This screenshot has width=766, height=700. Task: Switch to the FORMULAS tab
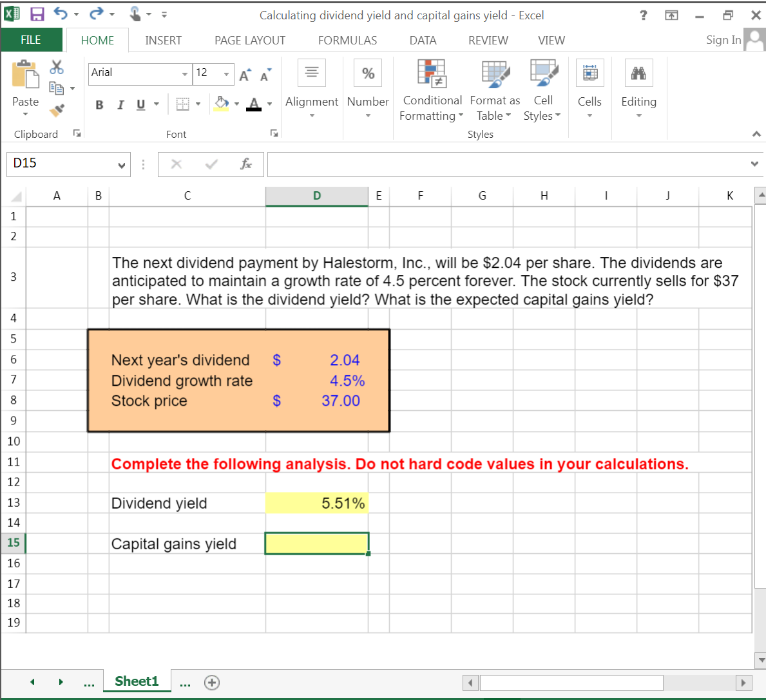[x=347, y=40]
